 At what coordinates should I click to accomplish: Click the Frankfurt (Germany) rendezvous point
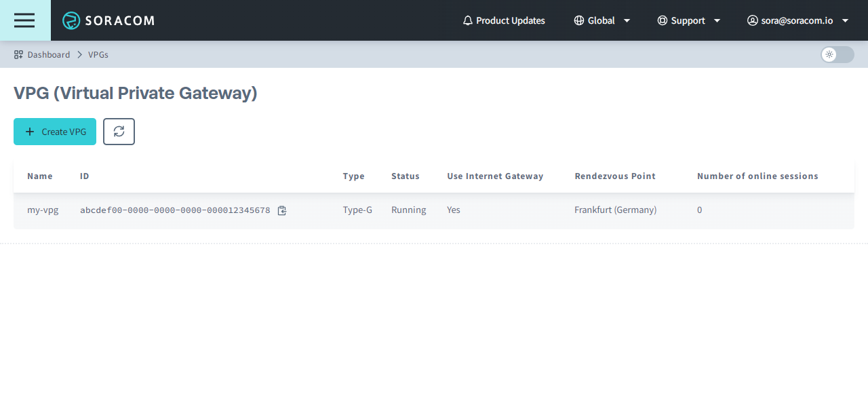click(615, 210)
